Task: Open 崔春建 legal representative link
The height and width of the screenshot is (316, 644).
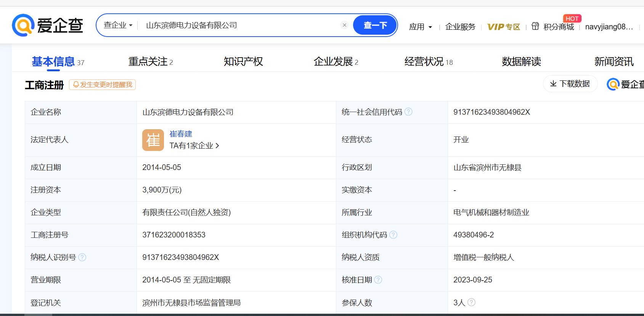Action: pos(181,134)
